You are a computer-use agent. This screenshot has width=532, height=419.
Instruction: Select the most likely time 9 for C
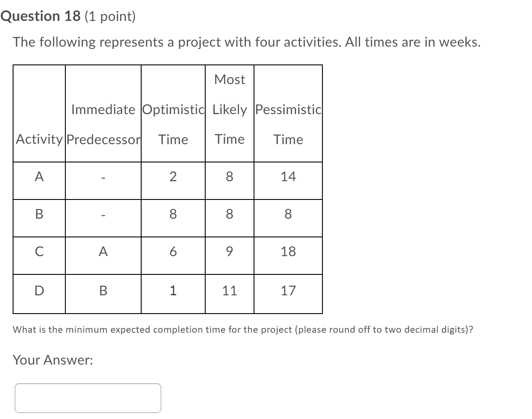click(229, 251)
